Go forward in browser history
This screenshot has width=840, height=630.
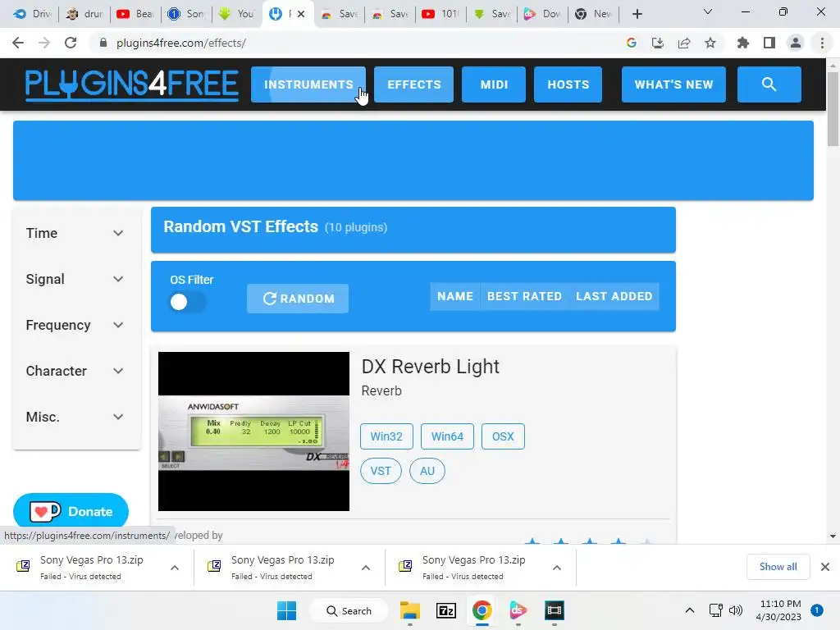pyautogui.click(x=44, y=43)
